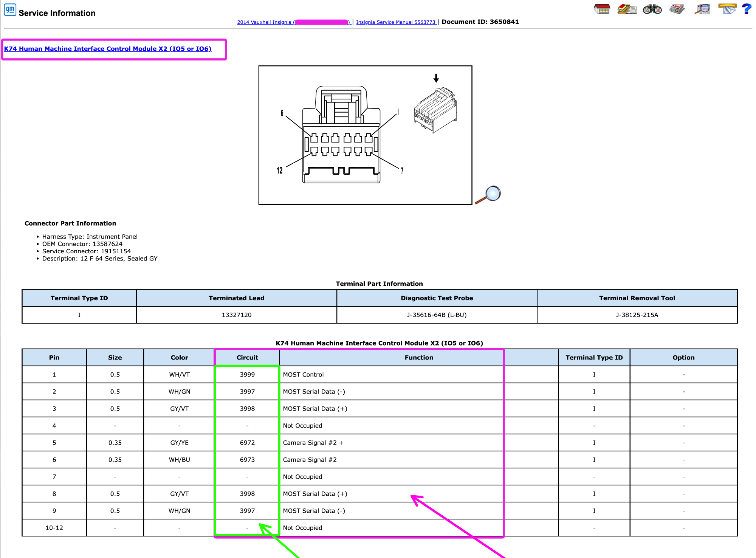Click the GM logo icon
This screenshot has height=558, width=756.
[10, 9]
